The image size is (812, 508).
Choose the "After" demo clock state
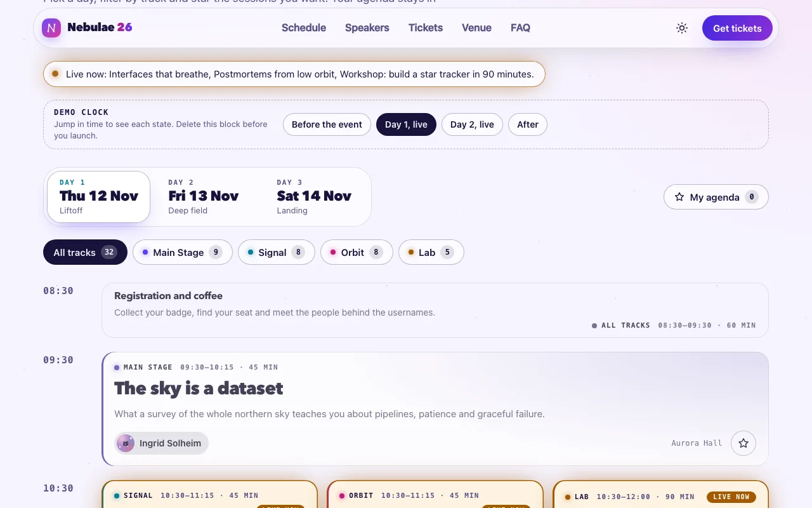tap(528, 124)
